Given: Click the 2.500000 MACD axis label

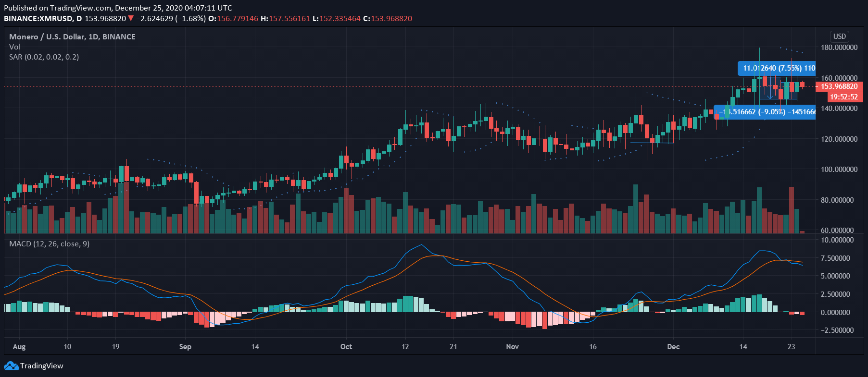Looking at the screenshot, I should (x=835, y=294).
